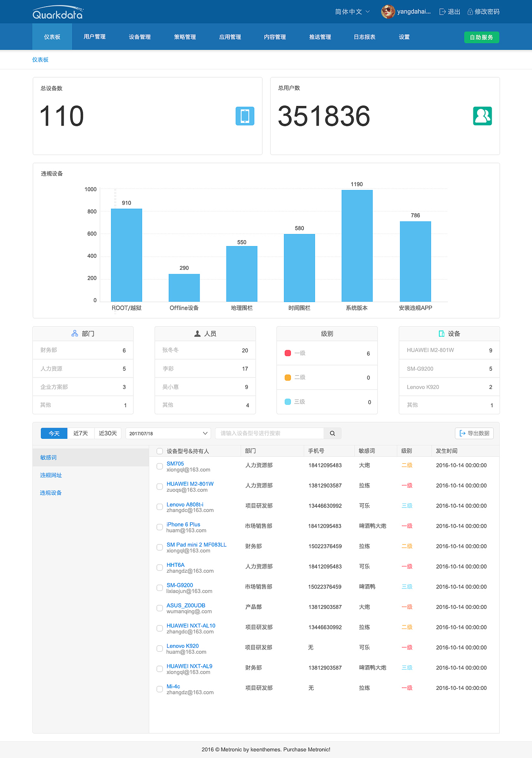Click the orange 二级 color swatch
This screenshot has width=532, height=758.
288,377
